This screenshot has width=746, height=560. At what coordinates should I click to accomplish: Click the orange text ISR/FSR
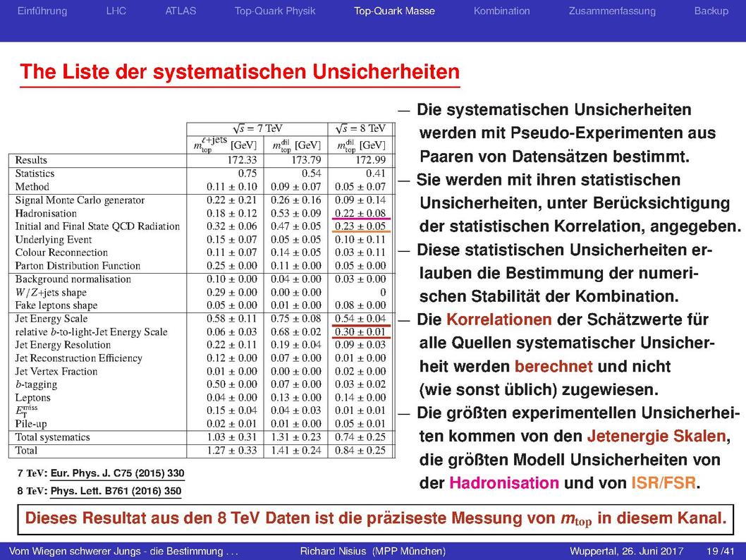click(x=664, y=483)
